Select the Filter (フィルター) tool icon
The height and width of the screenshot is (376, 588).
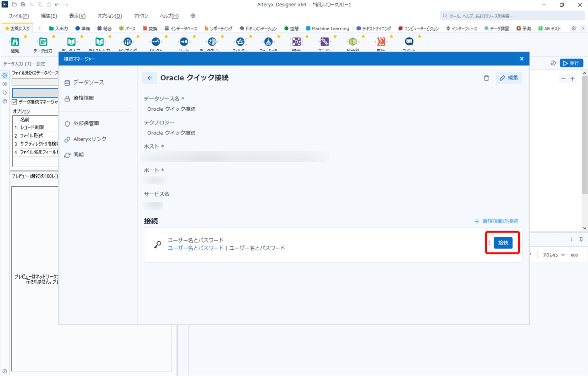[x=240, y=42]
